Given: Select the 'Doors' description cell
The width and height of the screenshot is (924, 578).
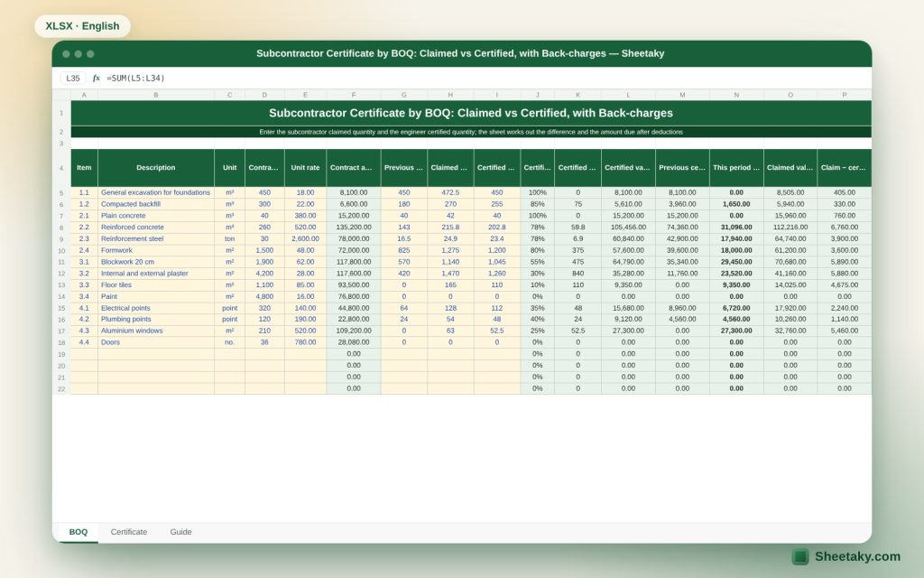Looking at the screenshot, I should point(155,342).
